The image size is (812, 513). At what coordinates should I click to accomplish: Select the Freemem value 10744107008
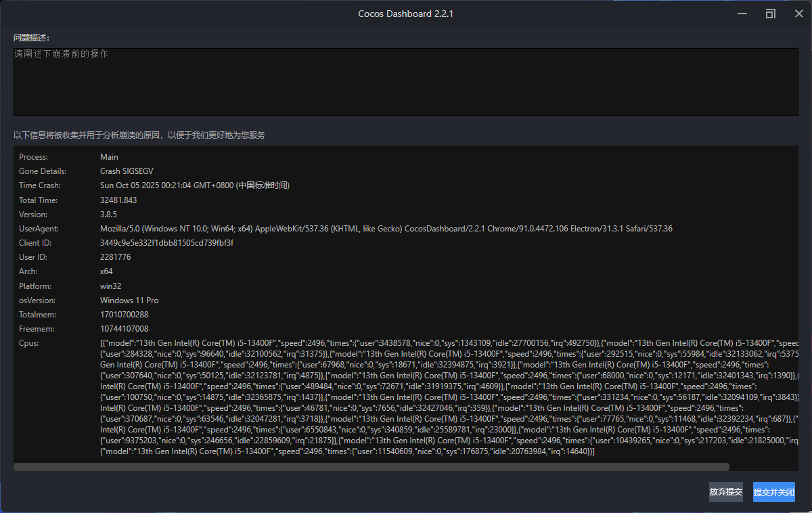click(125, 329)
